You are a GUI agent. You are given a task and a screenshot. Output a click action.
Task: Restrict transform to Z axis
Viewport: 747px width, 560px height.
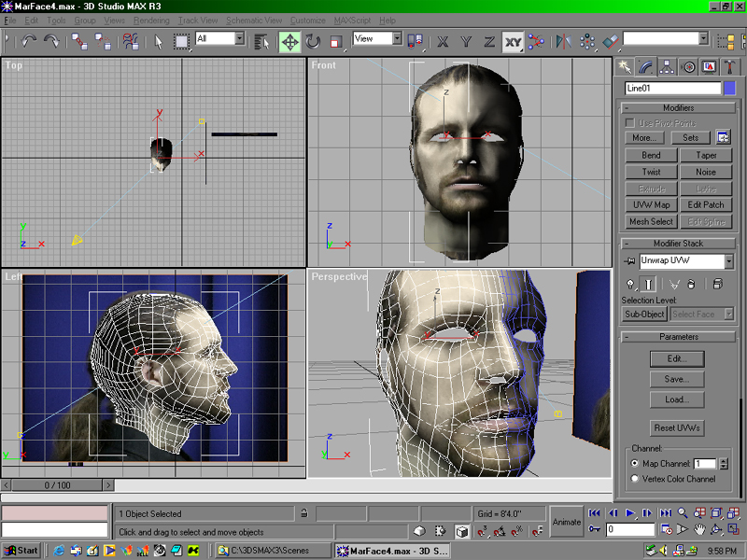tap(488, 41)
